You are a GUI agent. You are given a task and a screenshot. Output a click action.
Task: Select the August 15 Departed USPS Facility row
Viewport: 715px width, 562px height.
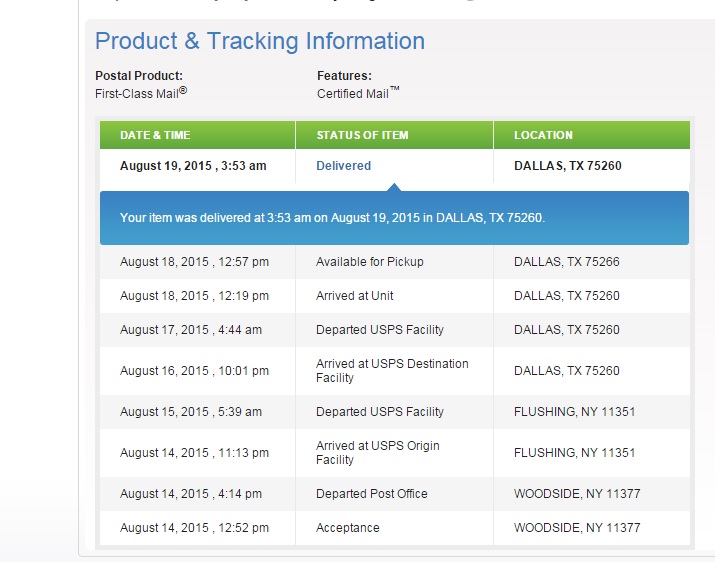tap(394, 412)
